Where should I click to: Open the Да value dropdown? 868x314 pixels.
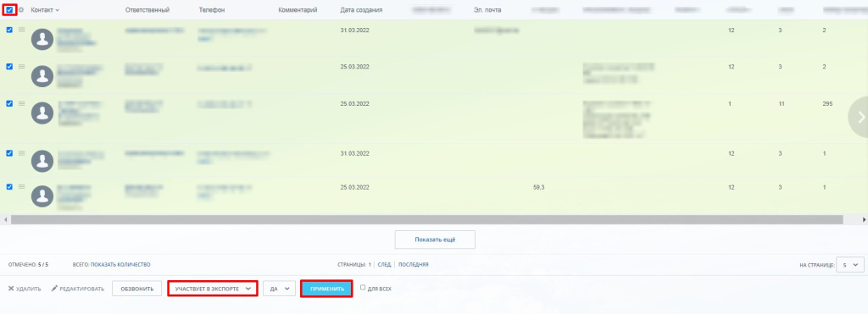click(279, 289)
